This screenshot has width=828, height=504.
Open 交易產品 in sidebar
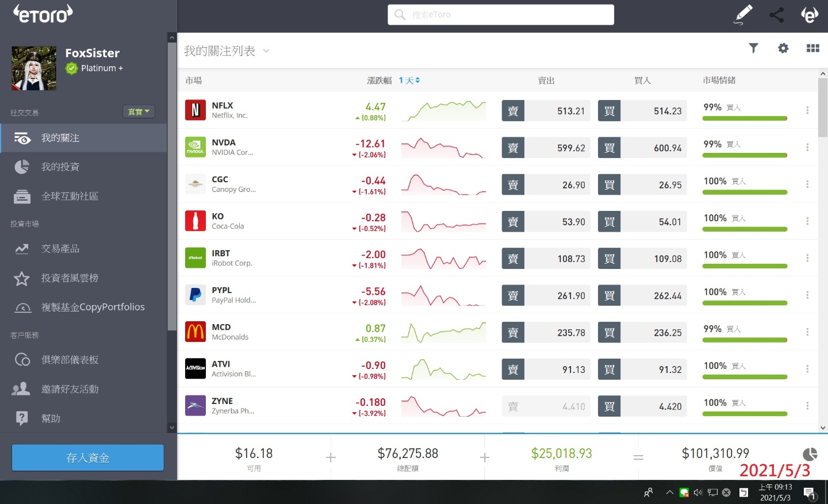(84, 249)
